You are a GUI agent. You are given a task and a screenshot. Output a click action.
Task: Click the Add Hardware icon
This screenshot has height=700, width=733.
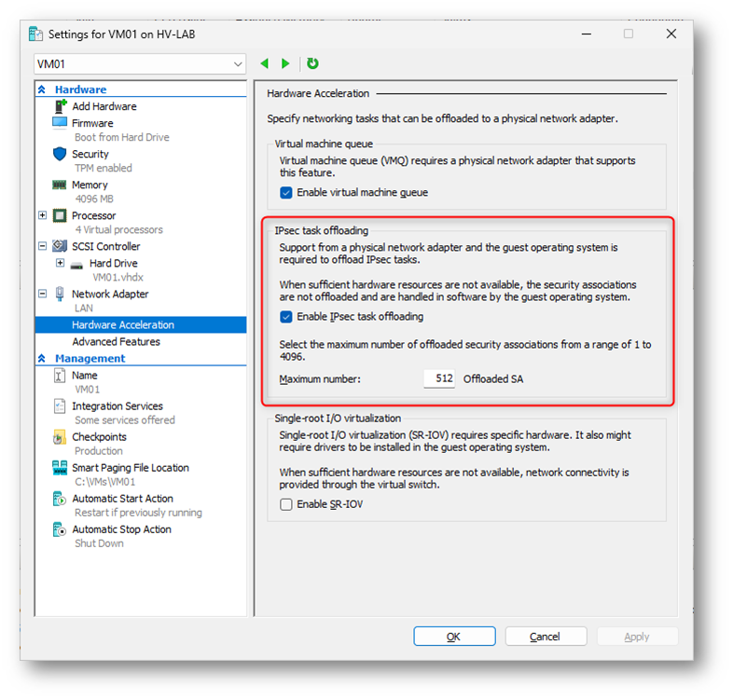[60, 106]
